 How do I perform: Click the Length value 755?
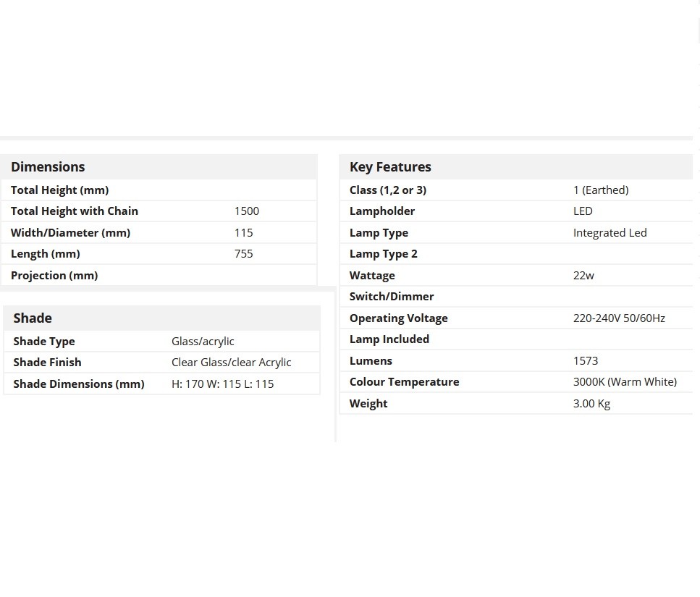pos(244,254)
